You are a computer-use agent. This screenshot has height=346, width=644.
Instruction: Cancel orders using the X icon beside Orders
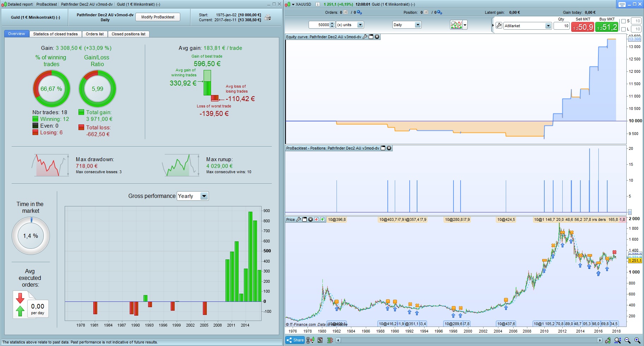coord(346,12)
